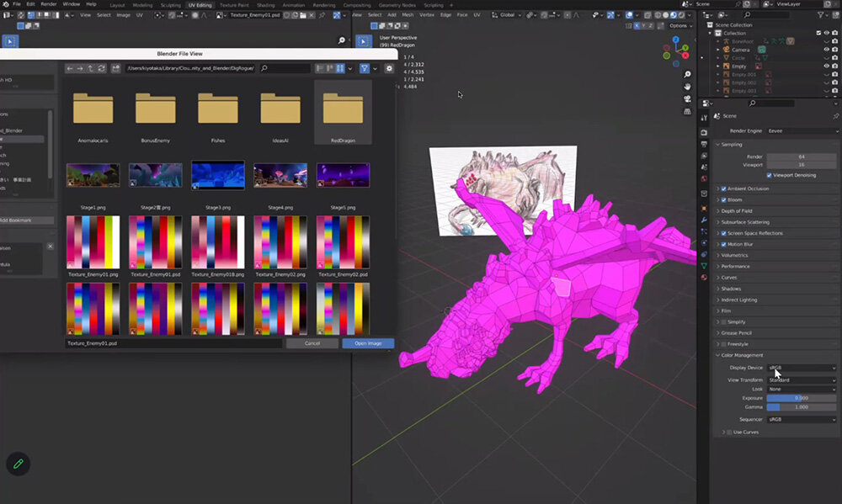Open file browser settings gear
The width and height of the screenshot is (842, 504).
tap(389, 68)
